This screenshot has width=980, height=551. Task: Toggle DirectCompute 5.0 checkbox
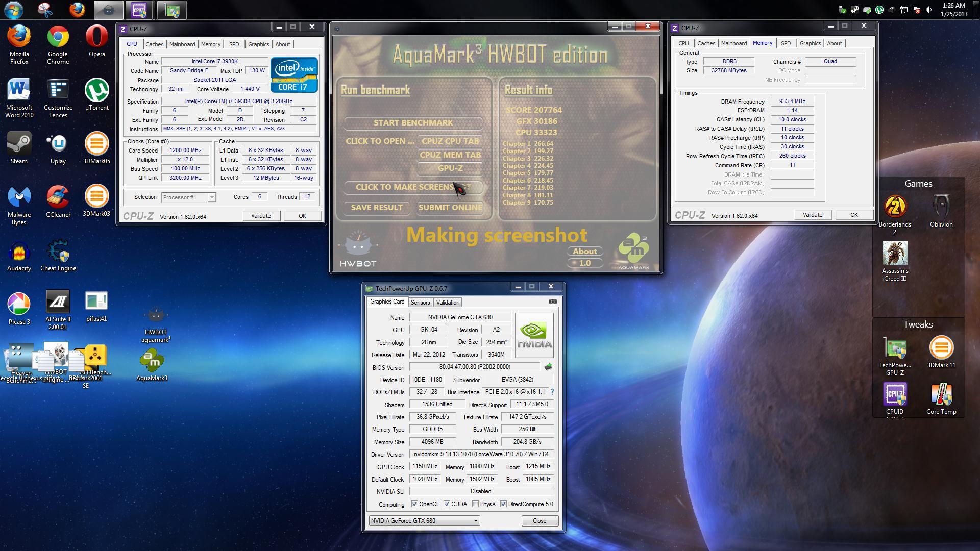(x=503, y=504)
